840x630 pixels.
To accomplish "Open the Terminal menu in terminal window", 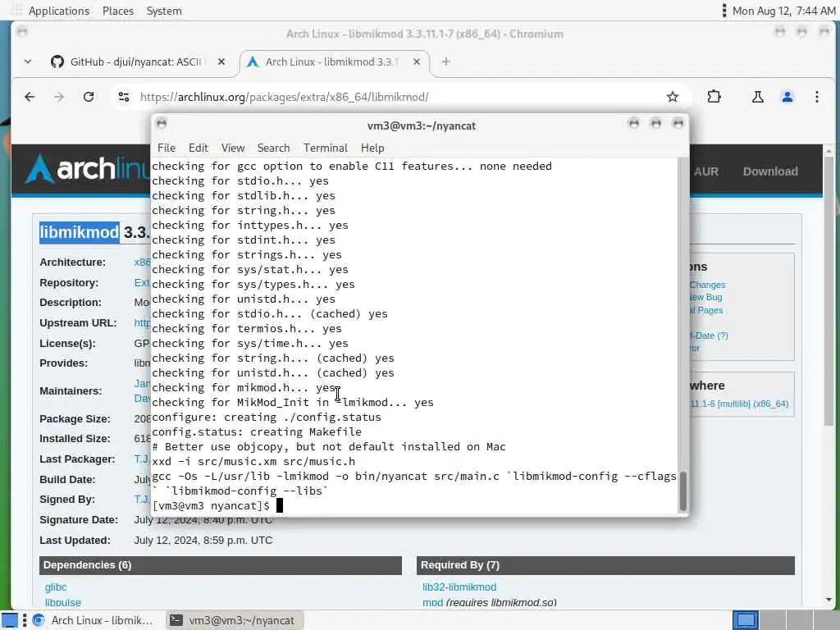I will [325, 148].
